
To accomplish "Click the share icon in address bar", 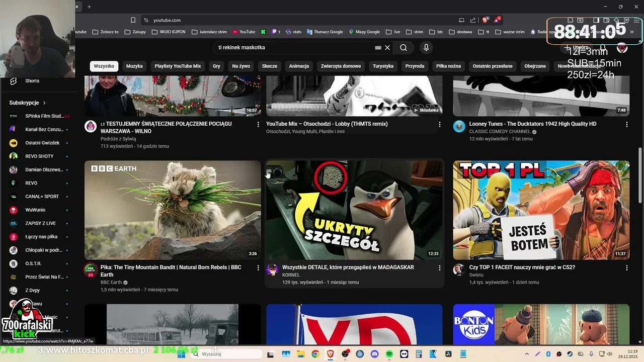I will pos(473,20).
